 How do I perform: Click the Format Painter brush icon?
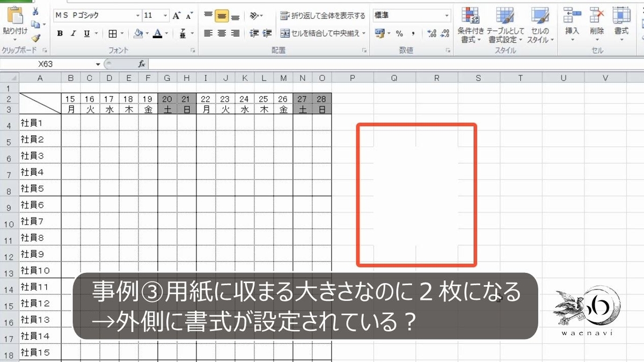34,39
